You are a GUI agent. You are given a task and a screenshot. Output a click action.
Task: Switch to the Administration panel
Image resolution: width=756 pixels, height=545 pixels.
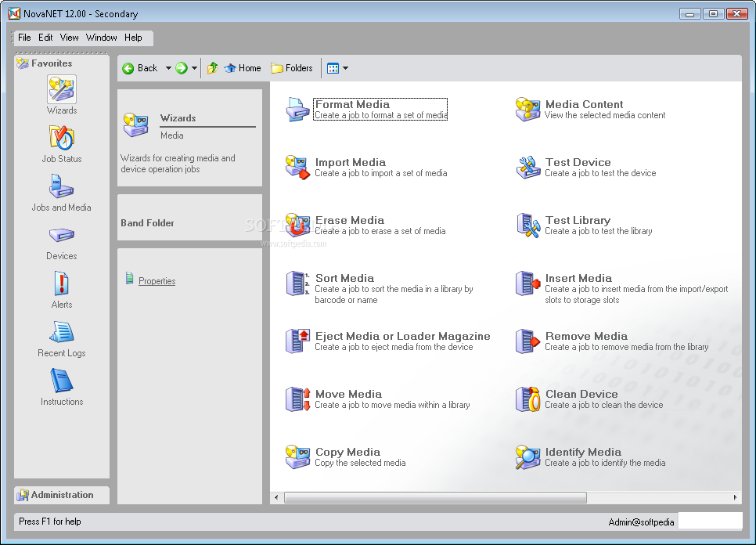(62, 495)
